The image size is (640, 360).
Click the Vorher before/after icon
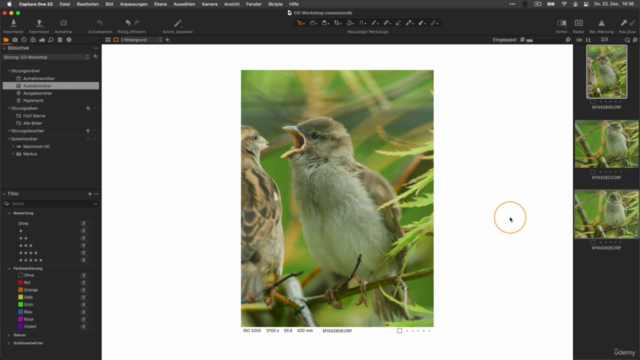pyautogui.click(x=562, y=23)
